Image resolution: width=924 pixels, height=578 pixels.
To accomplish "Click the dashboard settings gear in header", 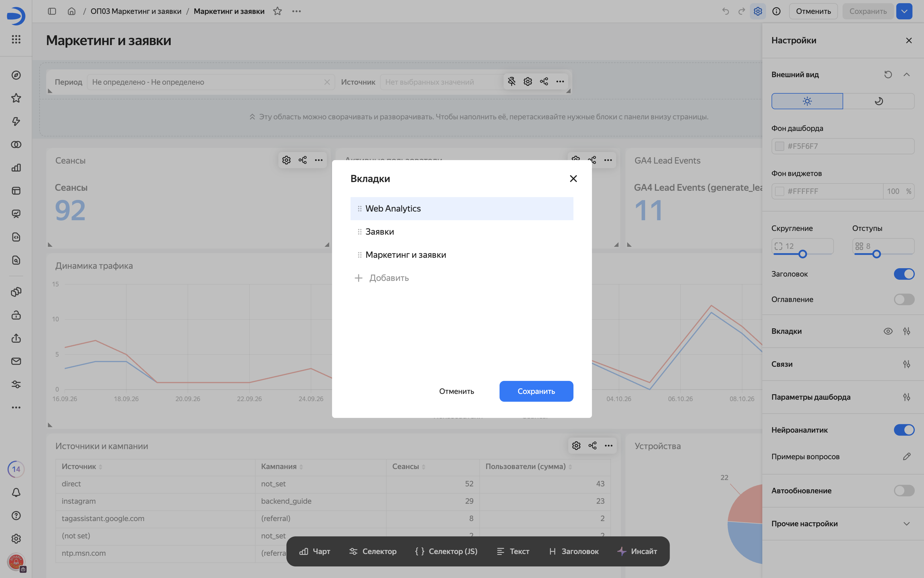I will pos(757,11).
